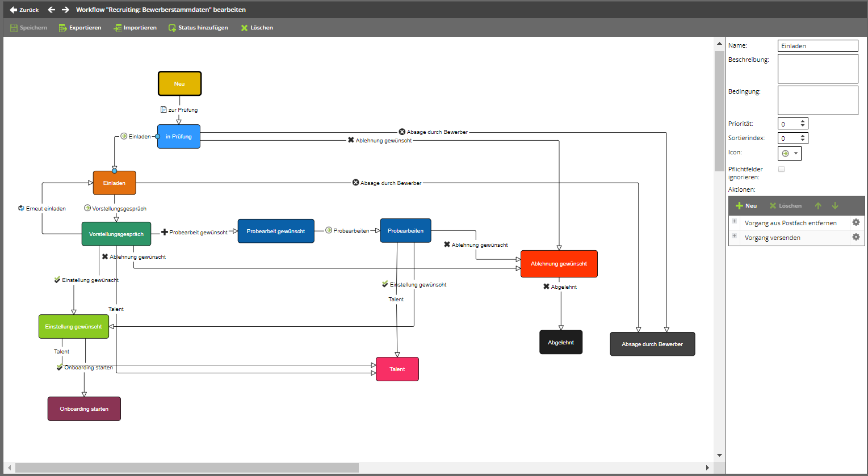This screenshot has width=868, height=476.
Task: Expand the 'Vorgang versenden' action row
Action: coord(734,236)
